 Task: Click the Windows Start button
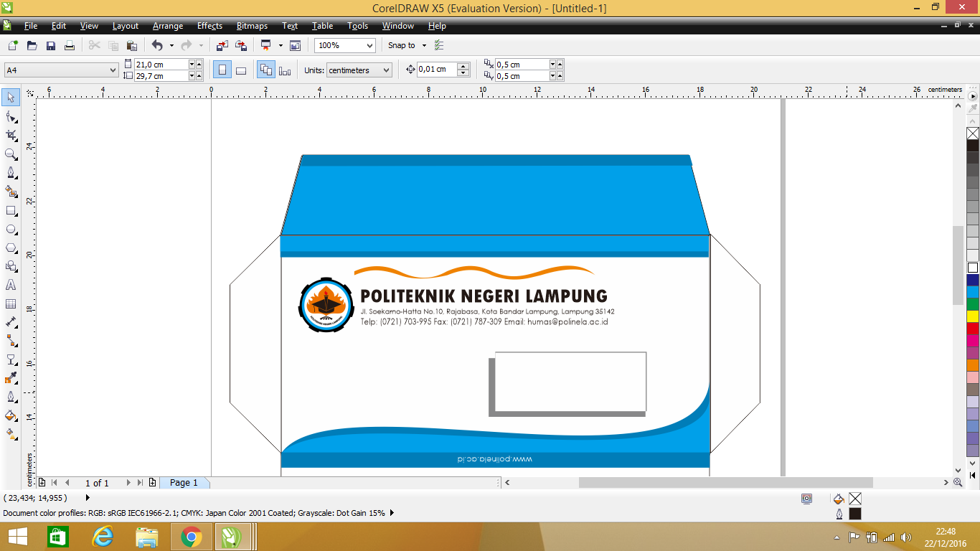point(18,537)
